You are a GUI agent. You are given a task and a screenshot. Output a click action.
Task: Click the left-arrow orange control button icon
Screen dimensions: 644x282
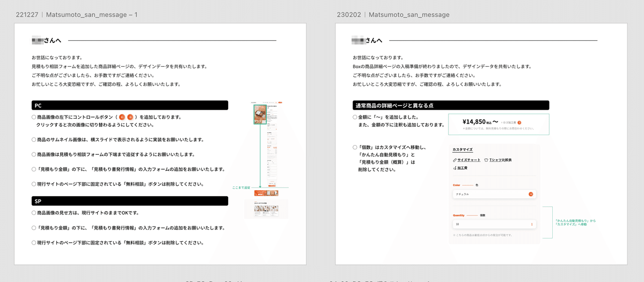tap(122, 117)
